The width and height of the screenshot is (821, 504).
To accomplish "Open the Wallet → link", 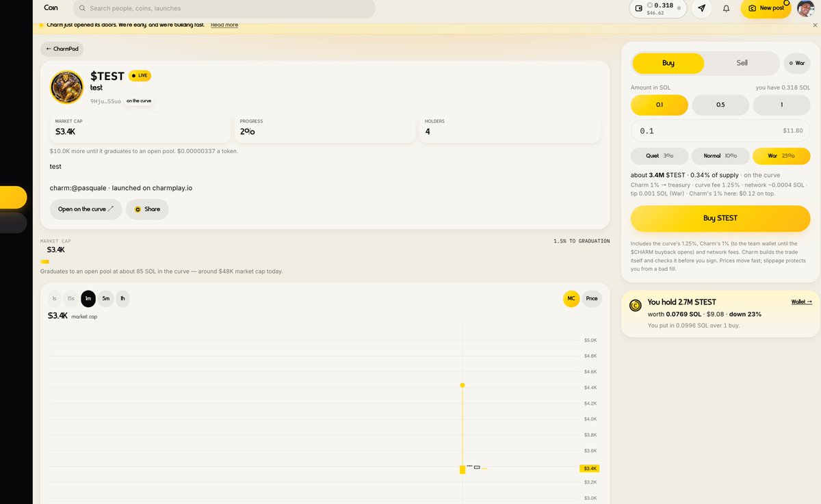I will (802, 302).
